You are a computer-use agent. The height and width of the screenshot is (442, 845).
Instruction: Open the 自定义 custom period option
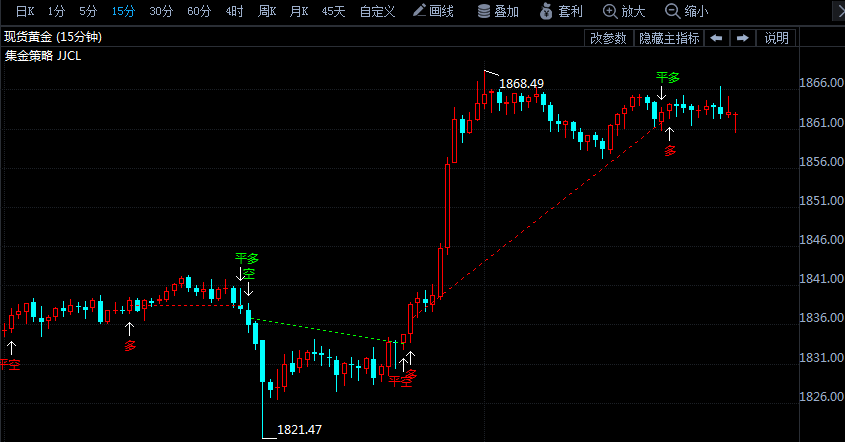pyautogui.click(x=377, y=11)
